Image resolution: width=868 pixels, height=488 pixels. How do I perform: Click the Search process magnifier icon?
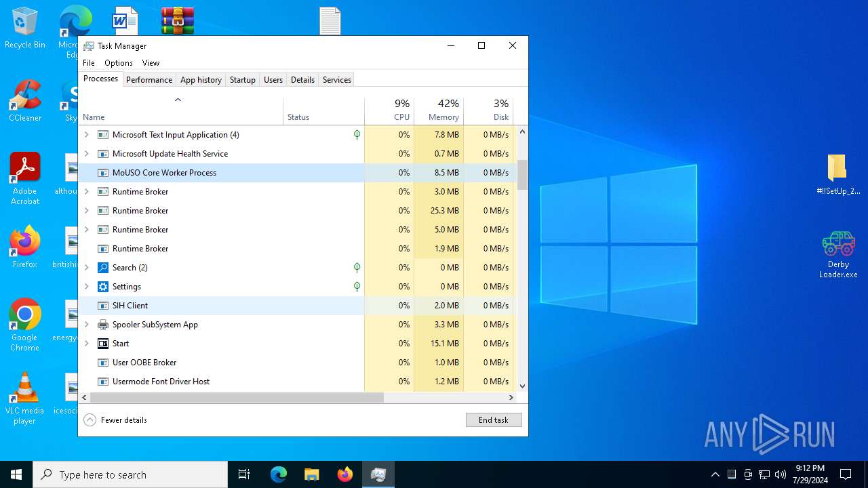[103, 268]
